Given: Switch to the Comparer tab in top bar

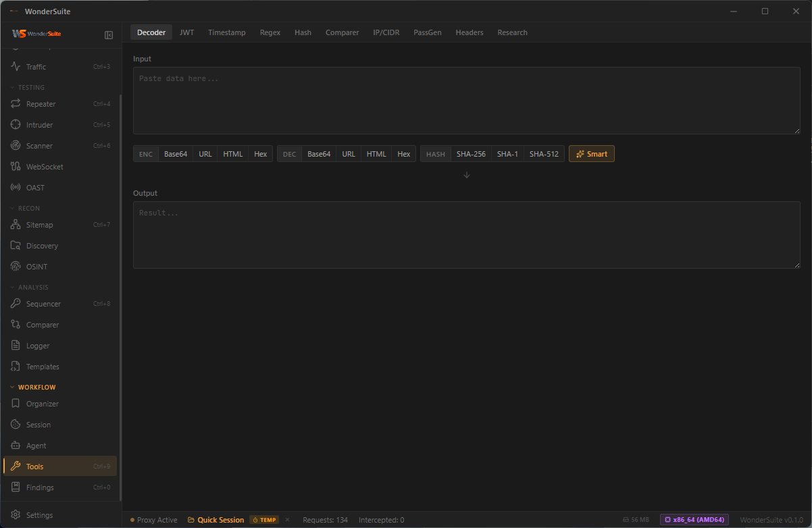Looking at the screenshot, I should pos(342,32).
